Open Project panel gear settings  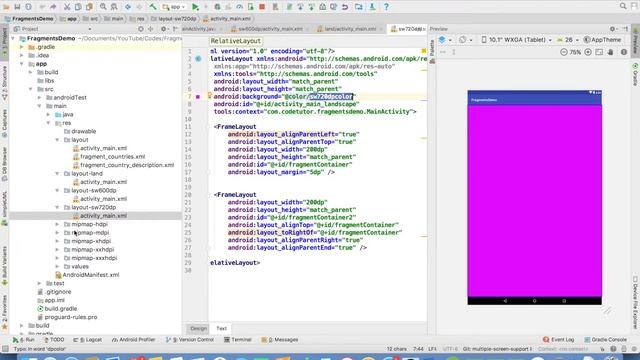pyautogui.click(x=164, y=29)
